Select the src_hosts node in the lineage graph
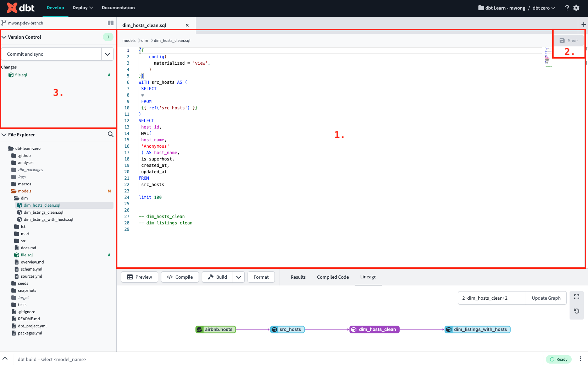Viewport: 588px width, 365px height. 287,329
